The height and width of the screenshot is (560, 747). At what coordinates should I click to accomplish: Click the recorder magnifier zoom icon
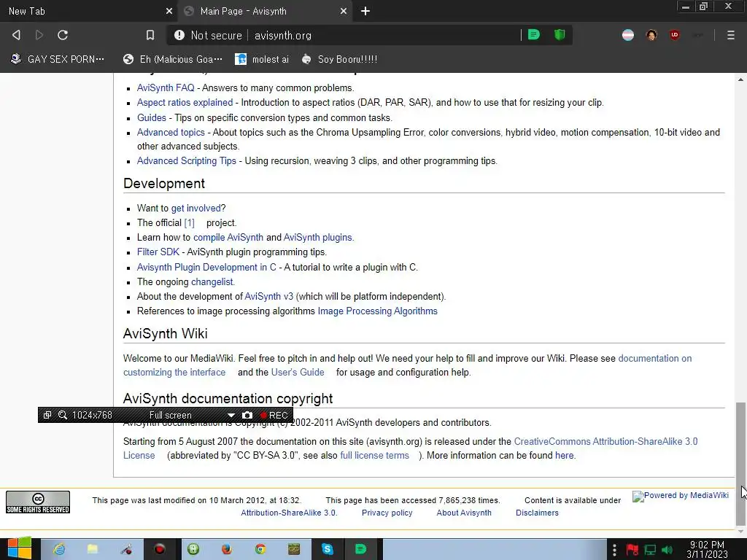pyautogui.click(x=63, y=415)
